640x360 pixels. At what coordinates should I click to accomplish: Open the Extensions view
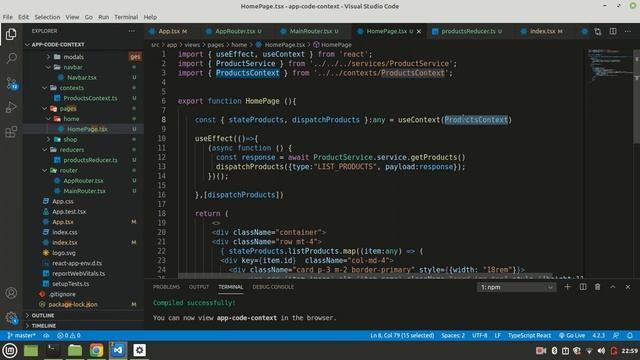11,132
